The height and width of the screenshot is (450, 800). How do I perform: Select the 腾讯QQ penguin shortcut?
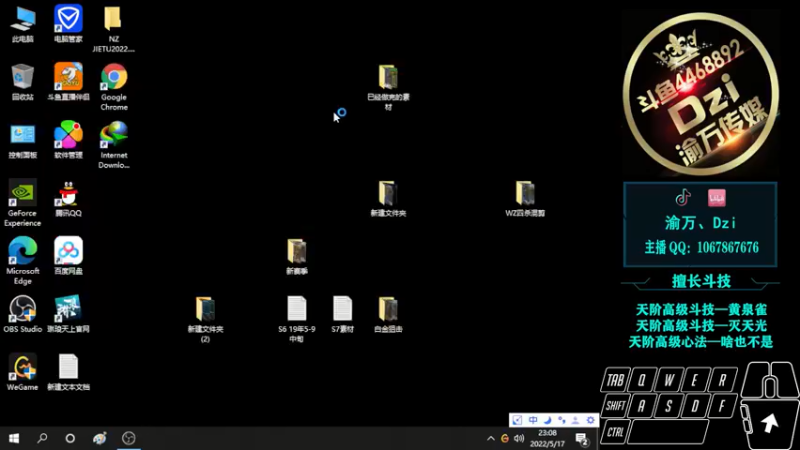click(68, 198)
